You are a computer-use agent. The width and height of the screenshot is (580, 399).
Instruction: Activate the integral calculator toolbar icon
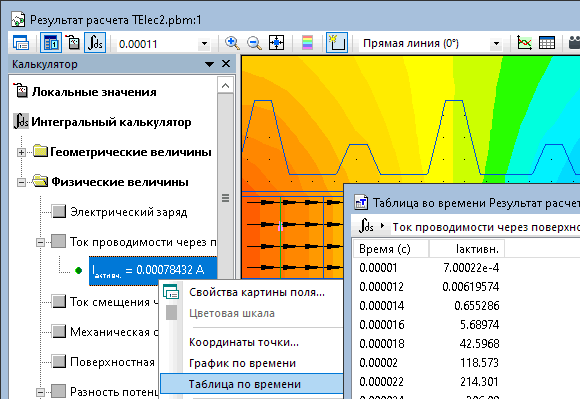pyautogui.click(x=95, y=43)
